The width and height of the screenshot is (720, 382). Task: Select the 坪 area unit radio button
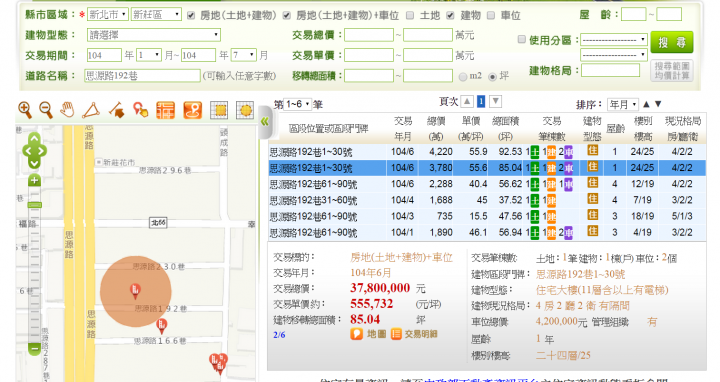(x=492, y=77)
